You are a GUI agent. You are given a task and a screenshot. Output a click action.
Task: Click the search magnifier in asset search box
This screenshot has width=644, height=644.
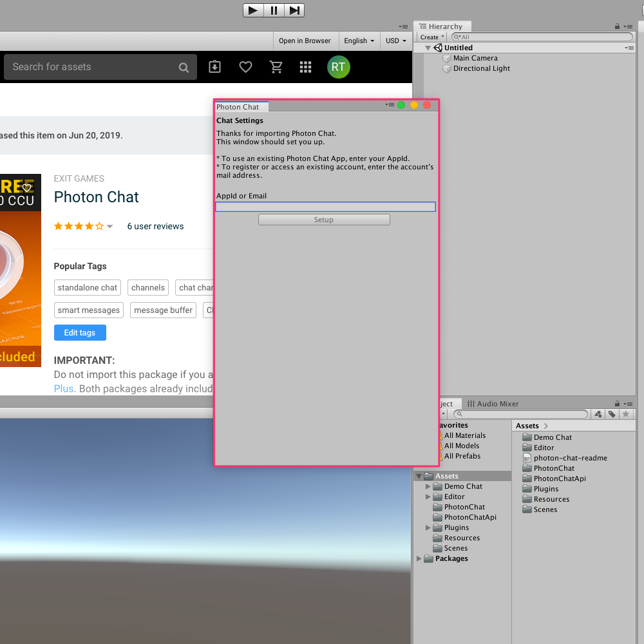pyautogui.click(x=184, y=68)
